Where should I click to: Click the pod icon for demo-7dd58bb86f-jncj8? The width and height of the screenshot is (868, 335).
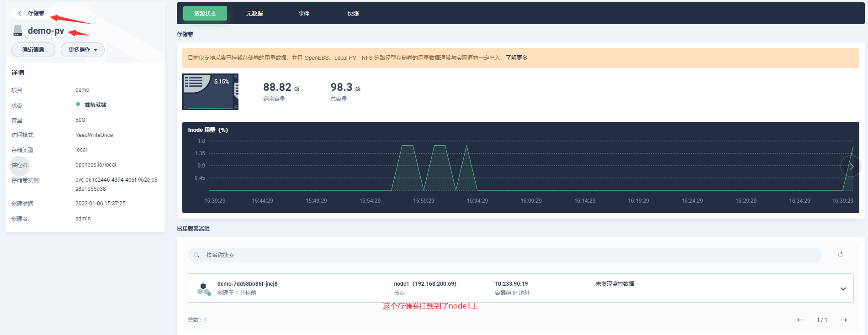point(203,288)
